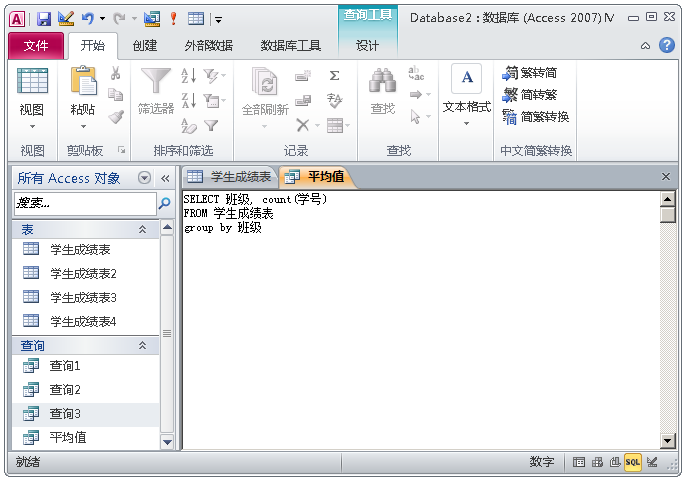Select 学生成绩表2 in navigation pane
Image resolution: width=689 pixels, height=480 pixels.
(83, 273)
